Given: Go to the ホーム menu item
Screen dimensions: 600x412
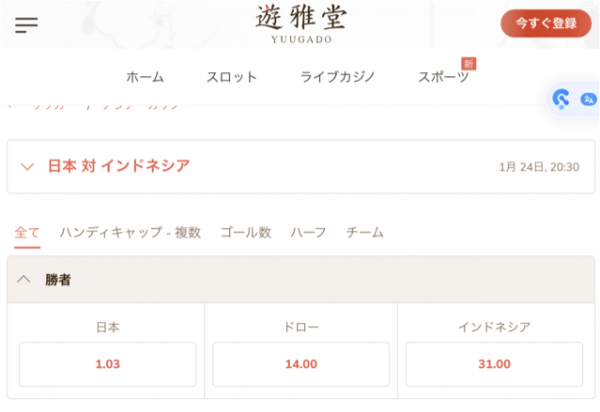Looking at the screenshot, I should tap(145, 77).
